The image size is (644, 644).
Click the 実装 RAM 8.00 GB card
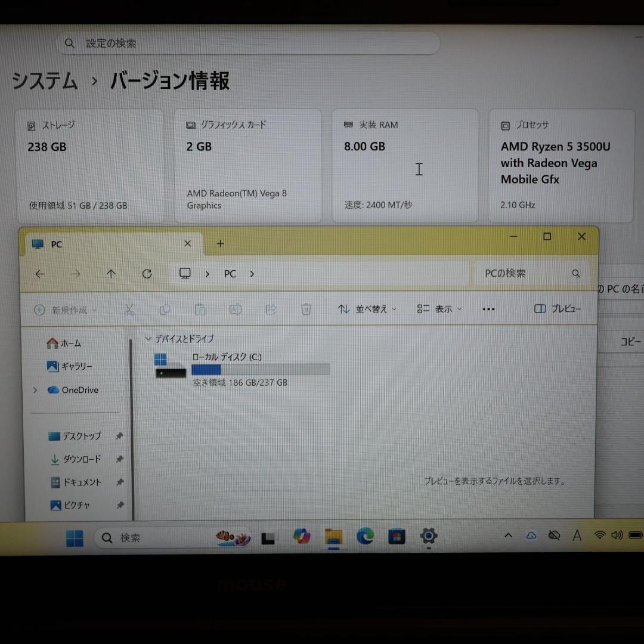(x=405, y=166)
